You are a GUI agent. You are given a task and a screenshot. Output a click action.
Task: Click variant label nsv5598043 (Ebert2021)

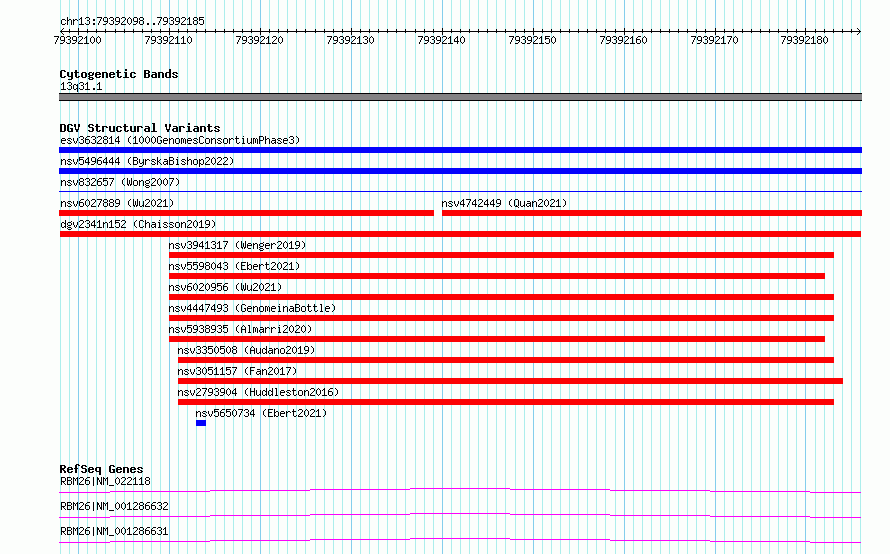pyautogui.click(x=234, y=266)
